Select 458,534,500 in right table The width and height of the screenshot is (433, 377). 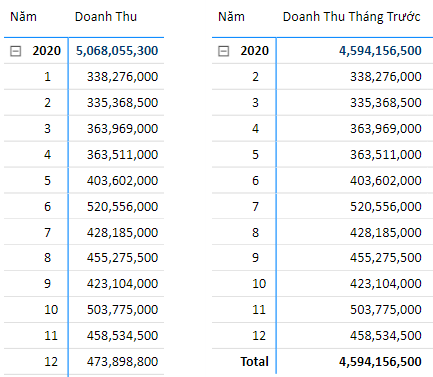coord(386,336)
